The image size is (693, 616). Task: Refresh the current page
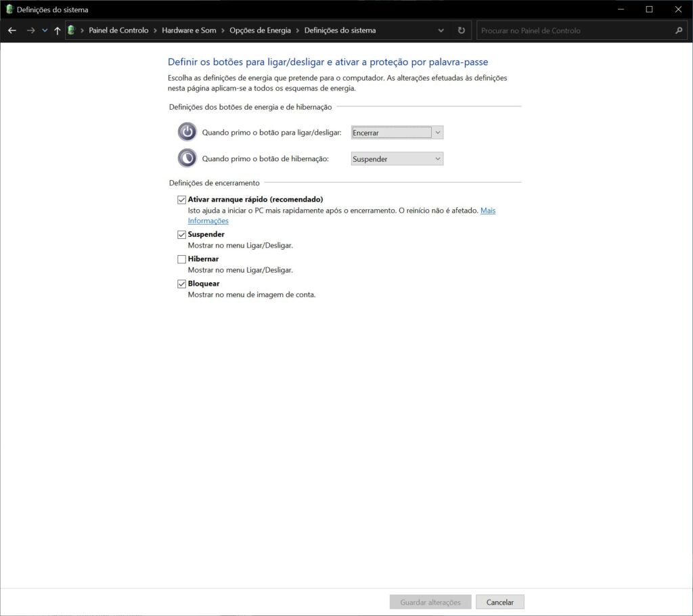[x=461, y=30]
